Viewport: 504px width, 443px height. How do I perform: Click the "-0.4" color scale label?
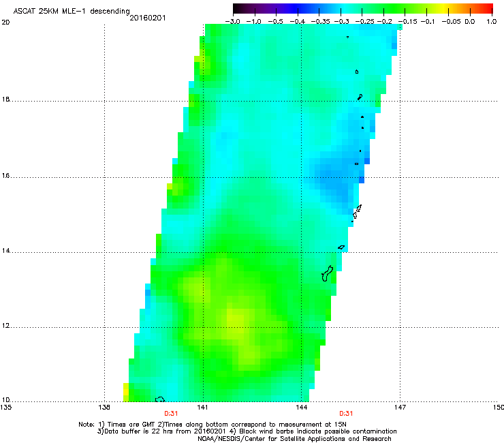click(298, 22)
